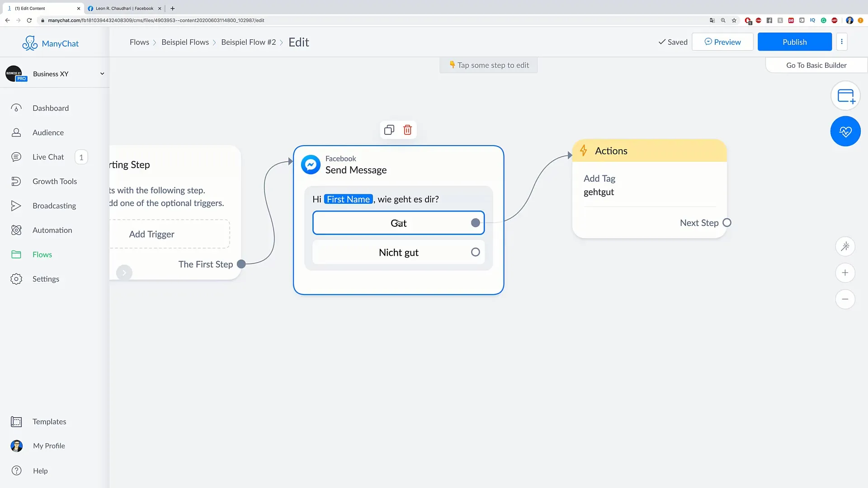Open Settings from sidebar
Screen dimensions: 868x488
coord(46,279)
